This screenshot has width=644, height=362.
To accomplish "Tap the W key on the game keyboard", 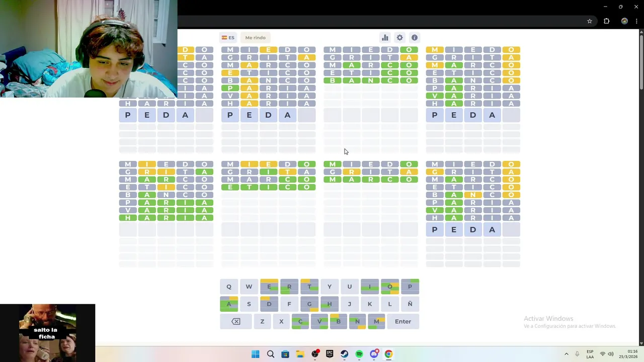I will (249, 287).
